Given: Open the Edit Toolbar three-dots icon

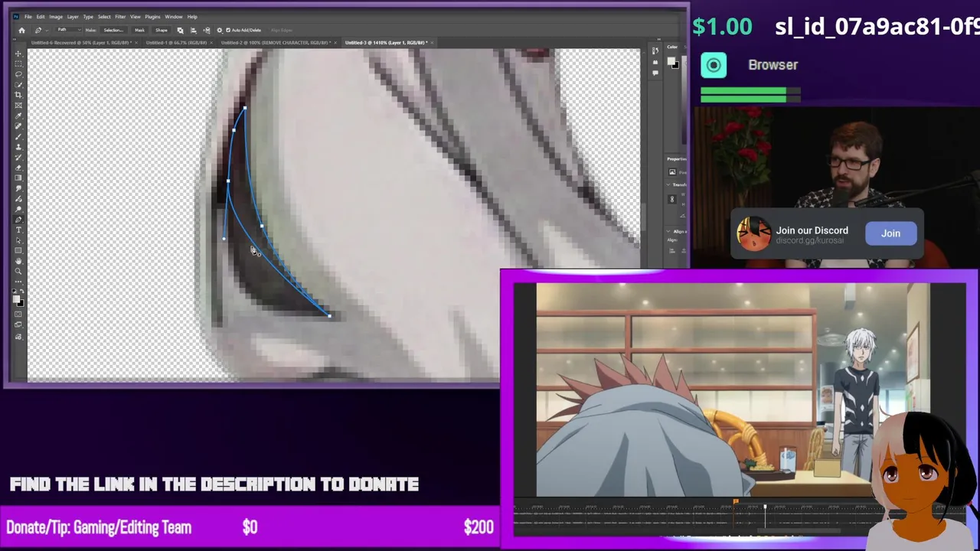Looking at the screenshot, I should coord(18,282).
